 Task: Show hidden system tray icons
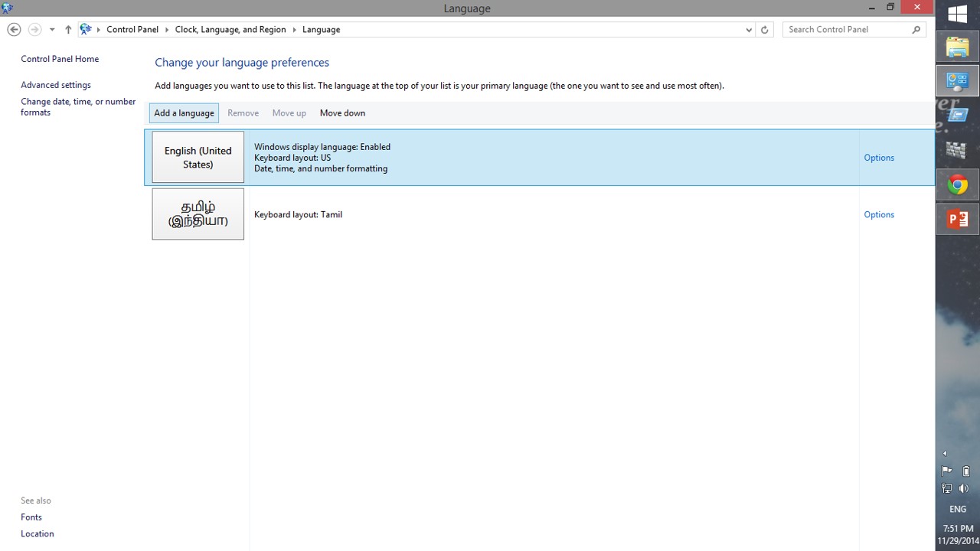tap(945, 453)
